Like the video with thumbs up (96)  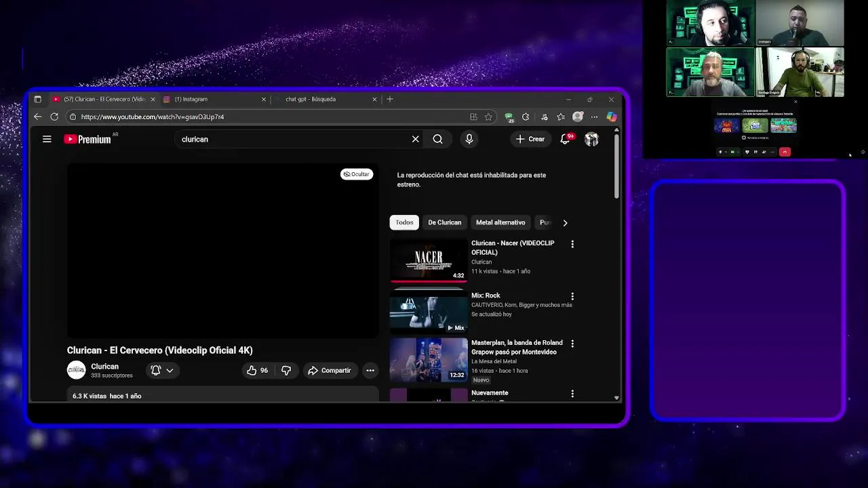tap(257, 370)
